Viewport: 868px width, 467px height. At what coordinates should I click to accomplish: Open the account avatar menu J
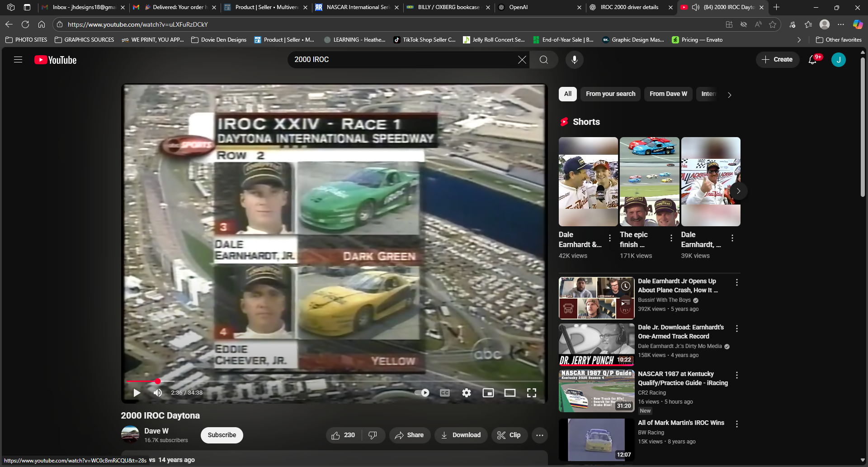[839, 60]
